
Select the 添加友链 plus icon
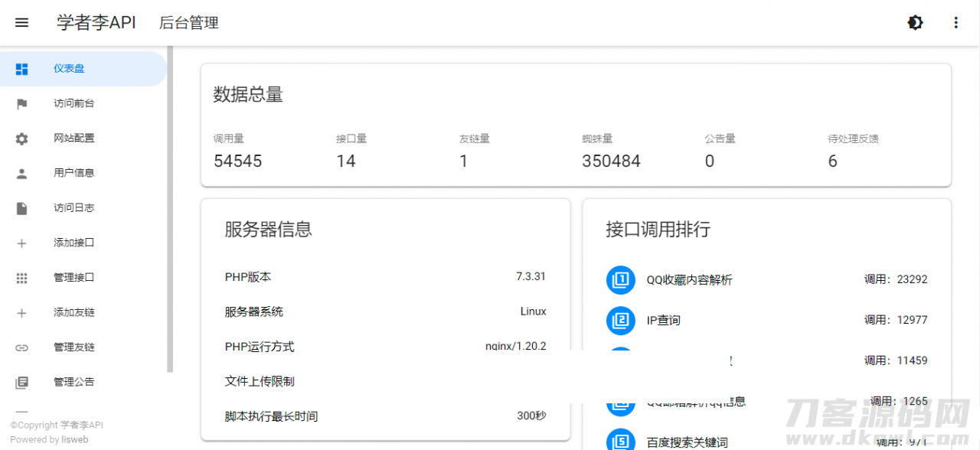(21, 311)
